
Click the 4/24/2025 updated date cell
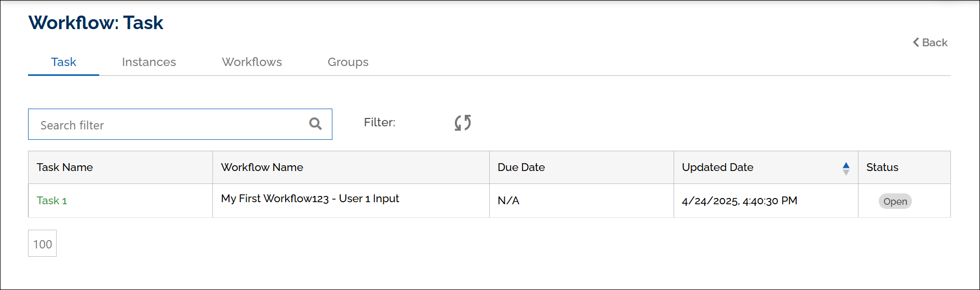[x=740, y=201]
